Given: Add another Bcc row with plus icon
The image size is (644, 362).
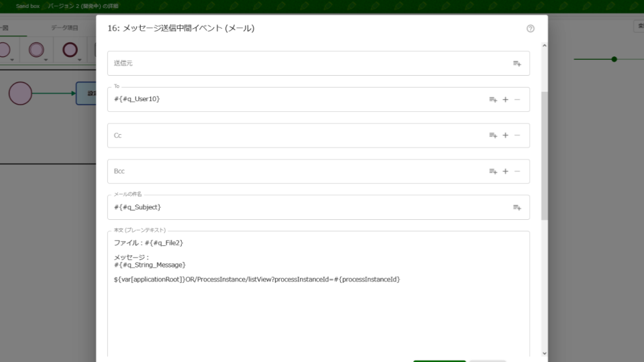Looking at the screenshot, I should 505,172.
